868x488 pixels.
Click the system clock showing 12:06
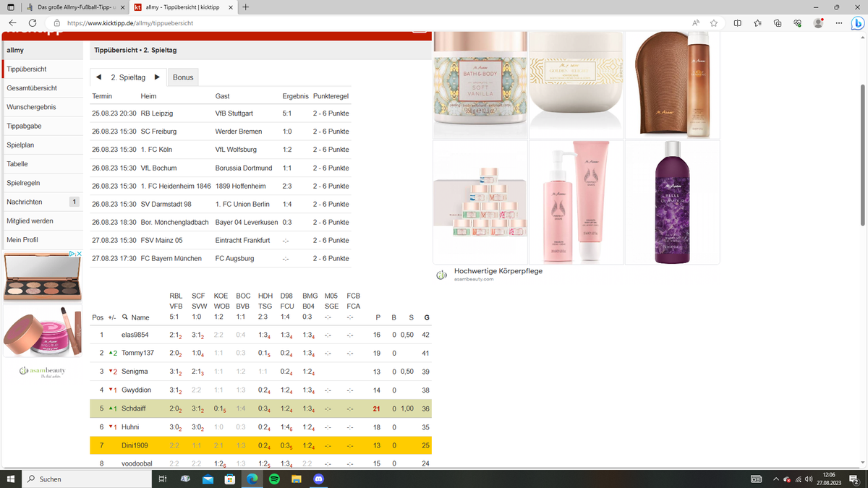point(827,475)
